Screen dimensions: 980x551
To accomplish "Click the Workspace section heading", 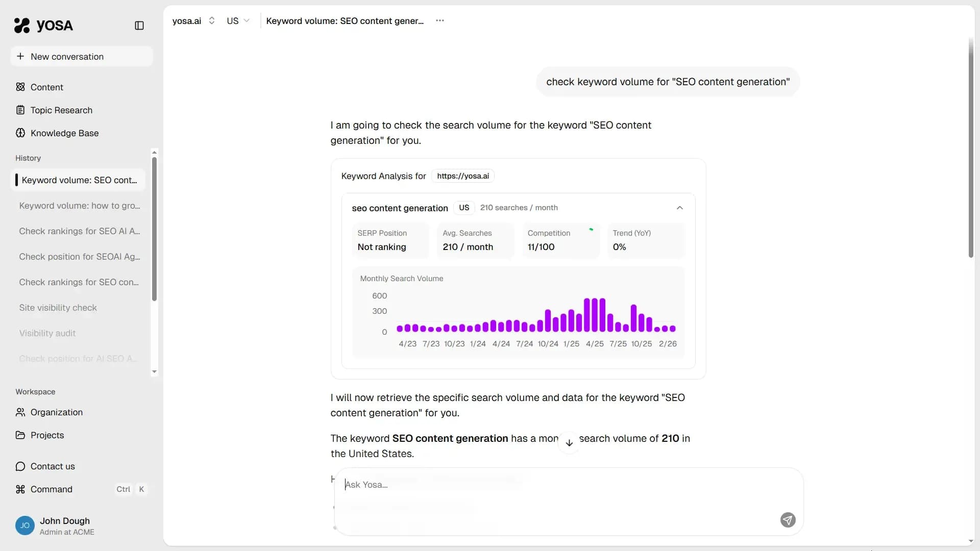I will coord(35,392).
